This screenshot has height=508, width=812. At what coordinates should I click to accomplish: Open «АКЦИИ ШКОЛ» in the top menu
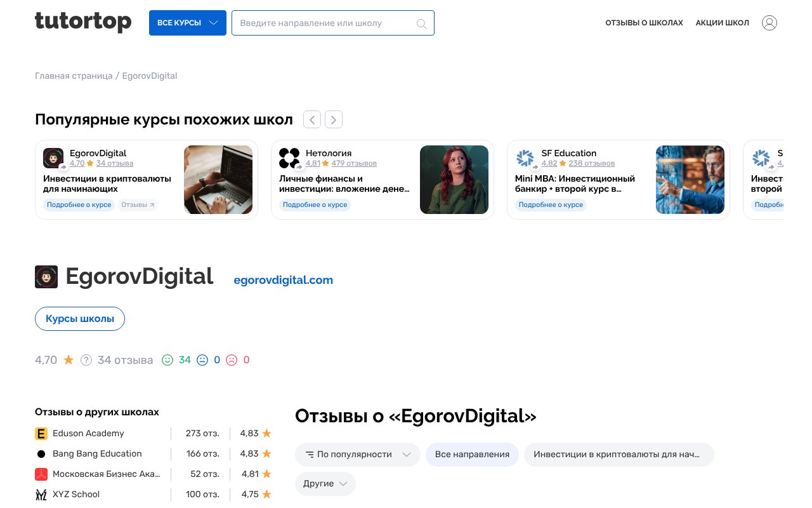coord(722,23)
